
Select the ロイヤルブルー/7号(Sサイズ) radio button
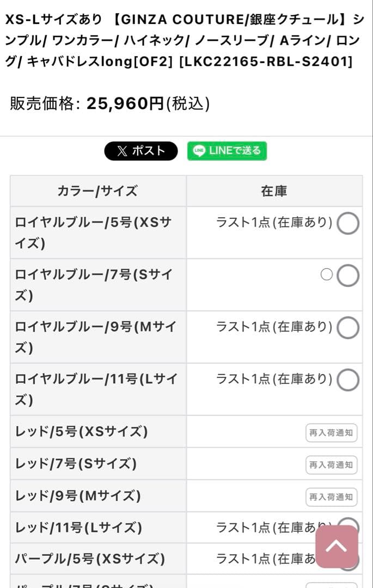click(x=348, y=275)
